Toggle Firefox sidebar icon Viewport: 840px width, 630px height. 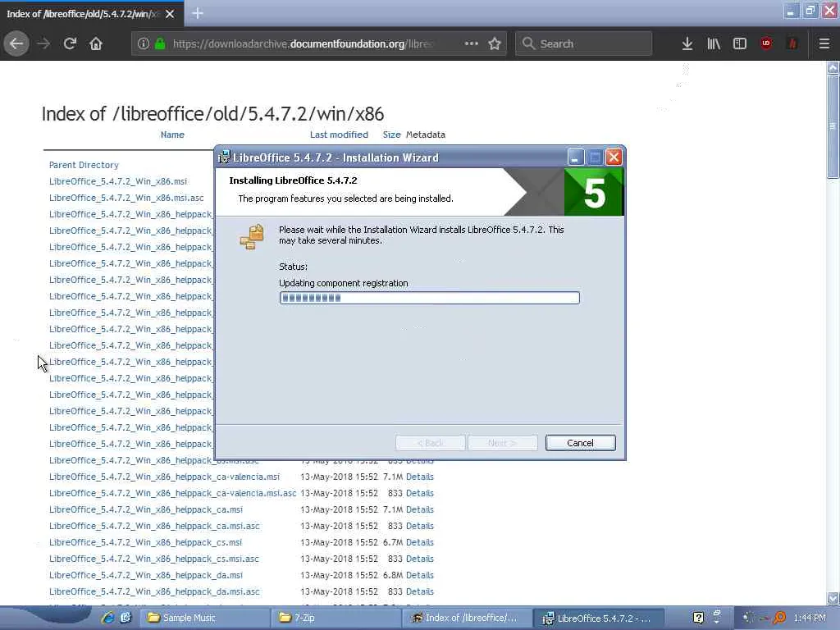pyautogui.click(x=740, y=43)
